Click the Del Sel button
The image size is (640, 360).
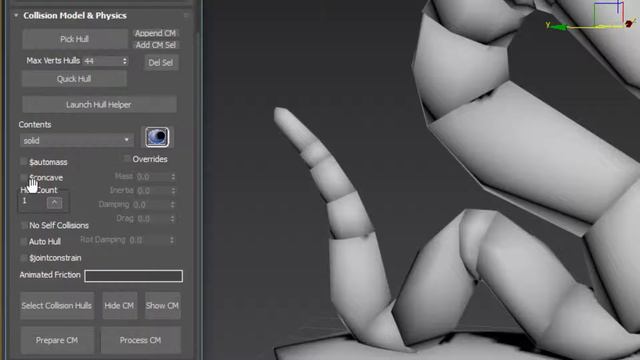click(x=161, y=62)
